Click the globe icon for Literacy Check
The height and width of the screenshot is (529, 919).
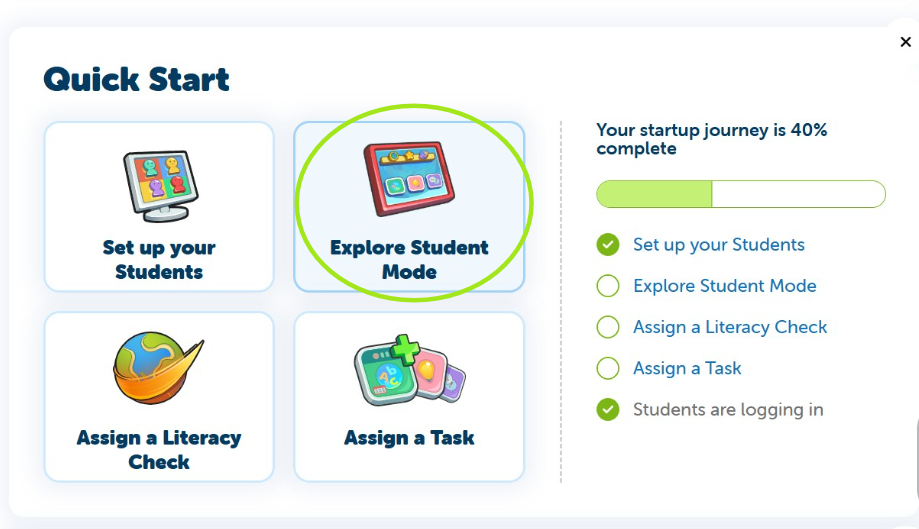[x=158, y=368]
